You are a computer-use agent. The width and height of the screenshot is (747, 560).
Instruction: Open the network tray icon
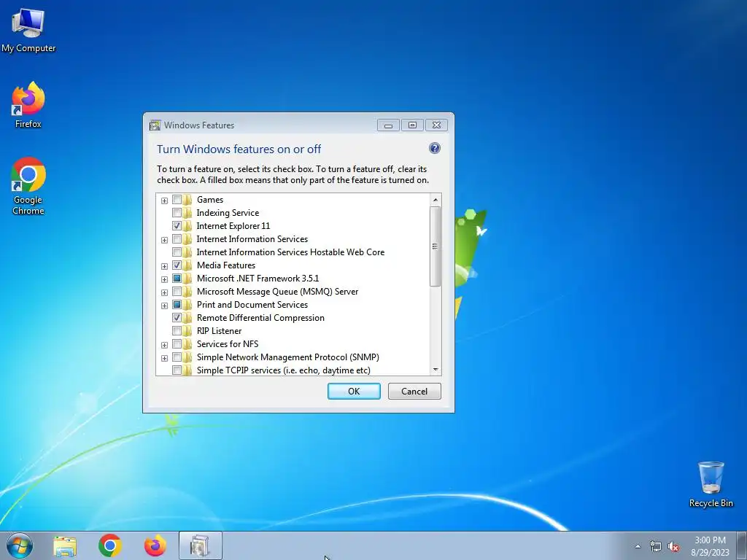(656, 546)
